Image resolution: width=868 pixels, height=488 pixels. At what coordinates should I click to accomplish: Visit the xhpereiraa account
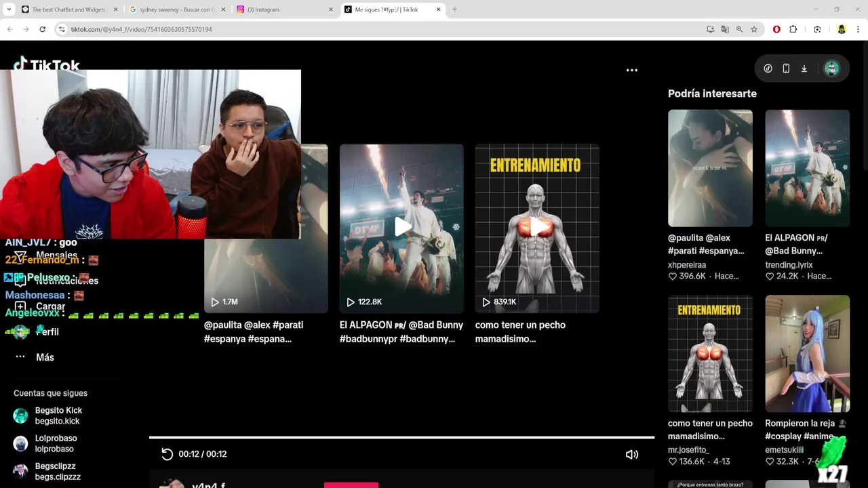[687, 265]
